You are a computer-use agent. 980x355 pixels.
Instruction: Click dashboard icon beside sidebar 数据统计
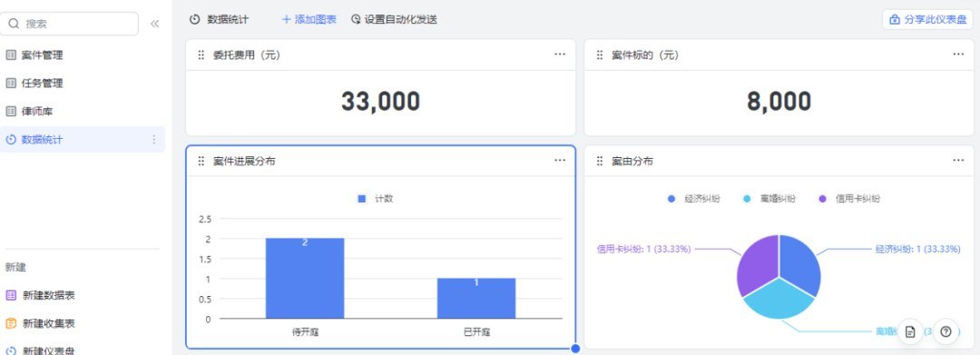11,140
